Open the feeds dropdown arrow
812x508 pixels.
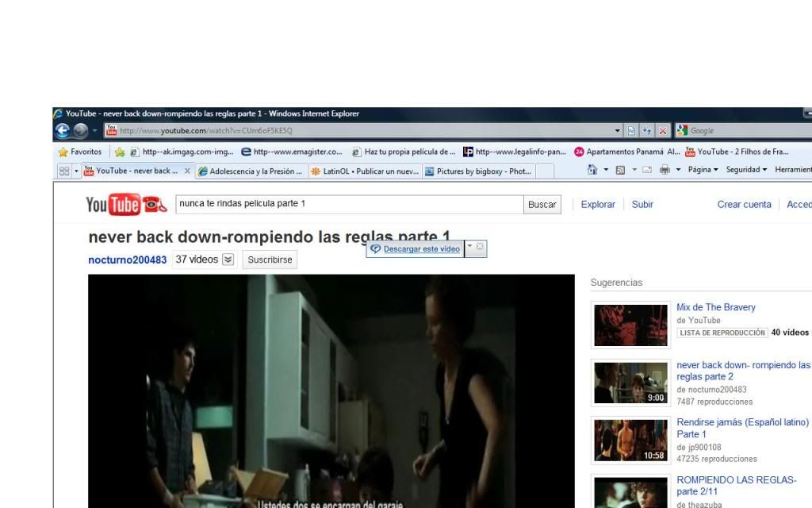[x=634, y=170]
